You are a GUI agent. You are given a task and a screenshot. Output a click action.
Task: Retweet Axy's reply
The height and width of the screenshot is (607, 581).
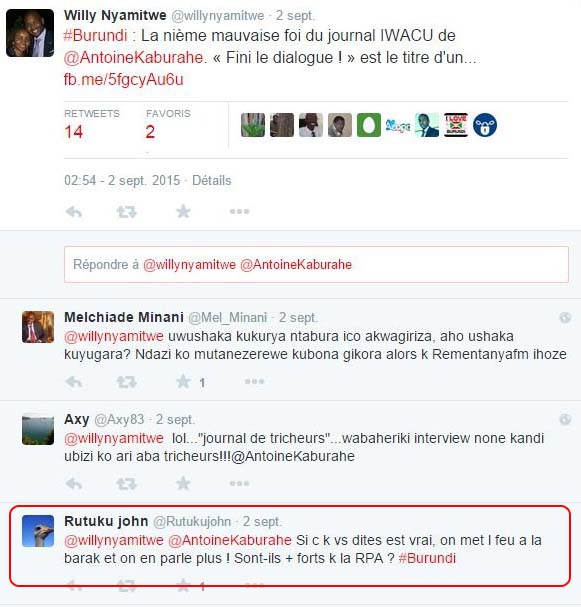pos(127,484)
